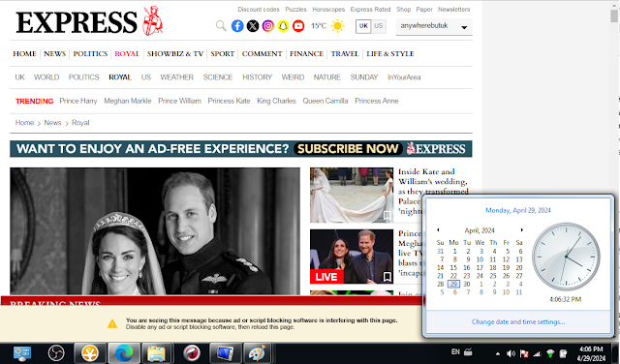This screenshot has width=620, height=364.
Task: Click the taskbar clock showing 4:06 PM
Action: point(591,353)
